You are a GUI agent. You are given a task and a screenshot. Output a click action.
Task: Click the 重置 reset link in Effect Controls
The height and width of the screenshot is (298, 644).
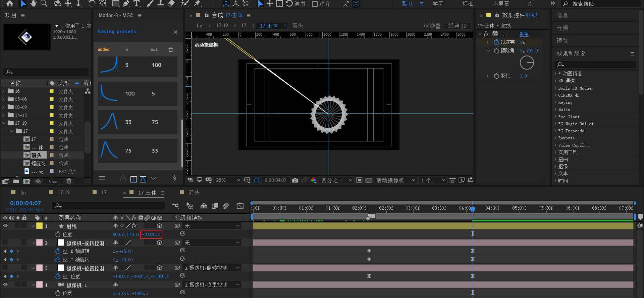(524, 34)
